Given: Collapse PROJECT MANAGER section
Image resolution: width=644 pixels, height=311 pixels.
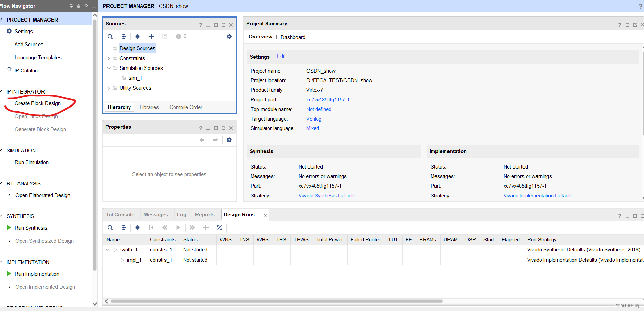Looking at the screenshot, I should pos(2,20).
